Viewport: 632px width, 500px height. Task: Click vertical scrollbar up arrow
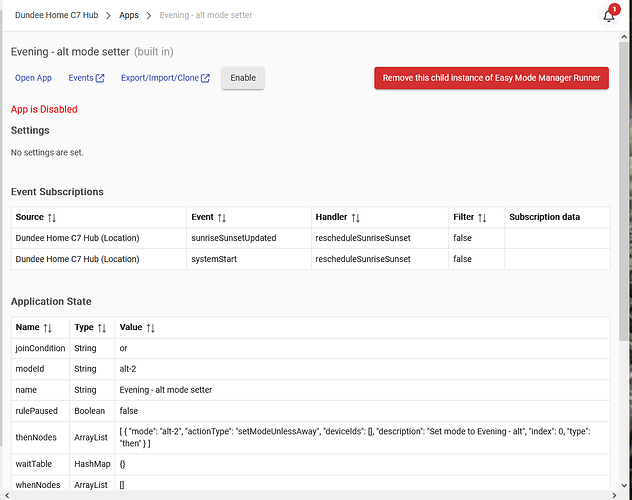coord(624,37)
